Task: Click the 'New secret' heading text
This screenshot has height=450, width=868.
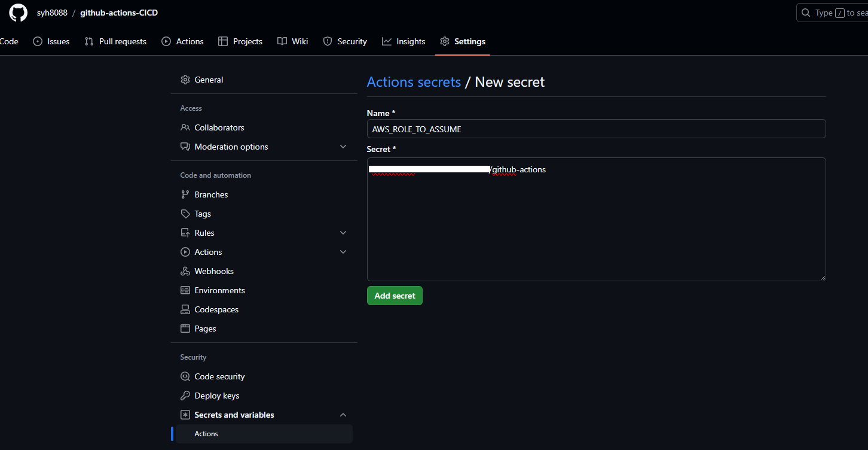Action: pos(509,82)
